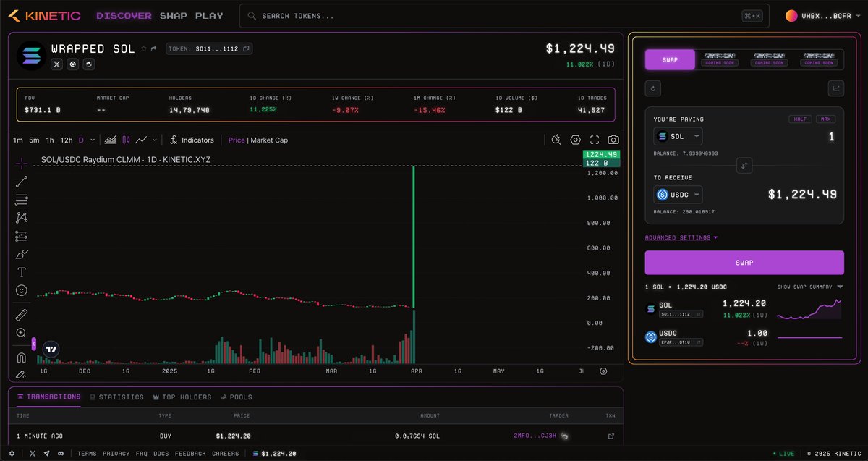Open the Indicators menu
Image resolution: width=868 pixels, height=461 pixels.
tap(192, 140)
